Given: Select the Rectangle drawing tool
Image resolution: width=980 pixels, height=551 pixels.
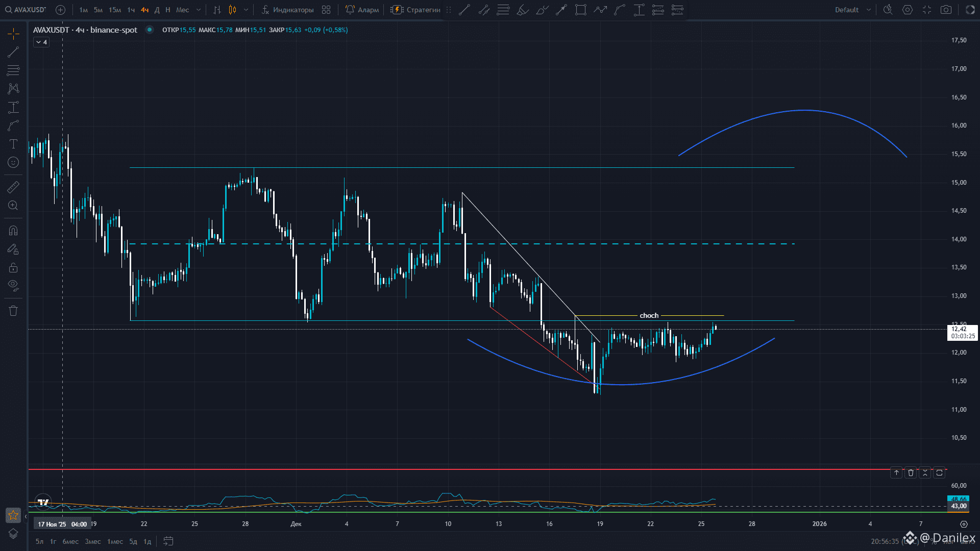Looking at the screenshot, I should [581, 10].
